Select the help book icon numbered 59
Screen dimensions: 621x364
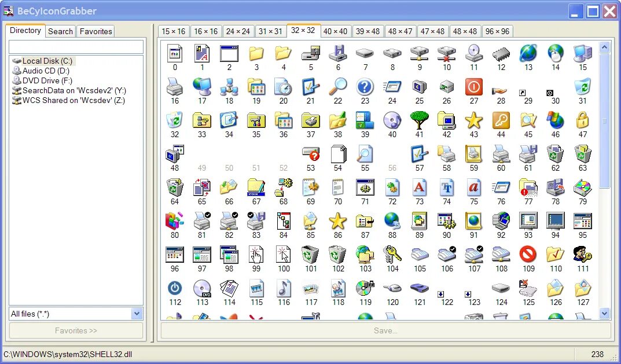[x=473, y=154]
